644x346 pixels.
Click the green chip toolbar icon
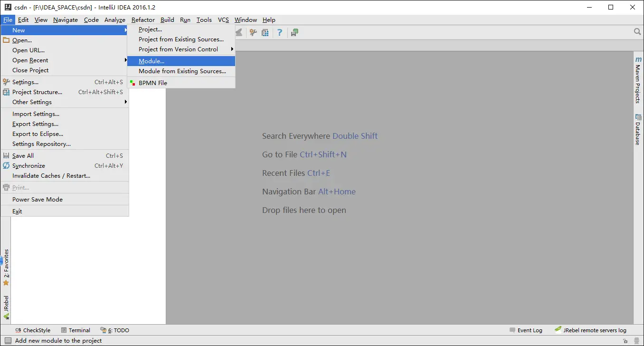click(295, 32)
